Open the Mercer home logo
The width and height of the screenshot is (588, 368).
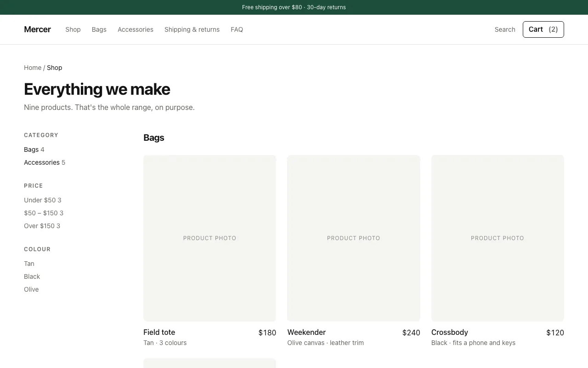click(37, 29)
